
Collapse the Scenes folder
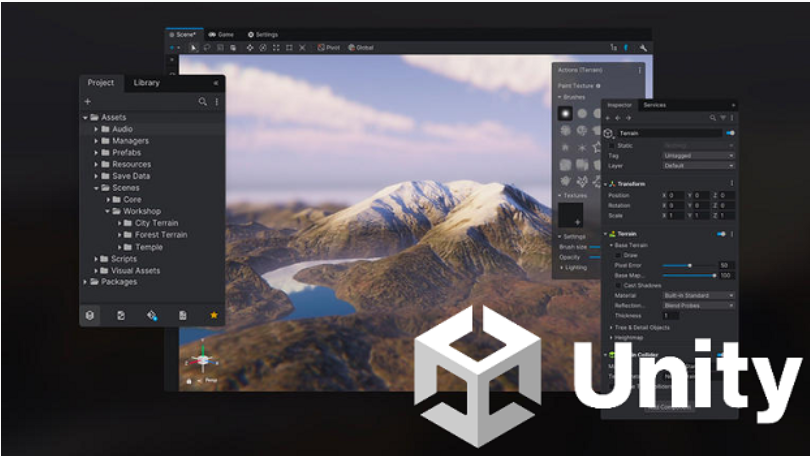[x=96, y=188]
